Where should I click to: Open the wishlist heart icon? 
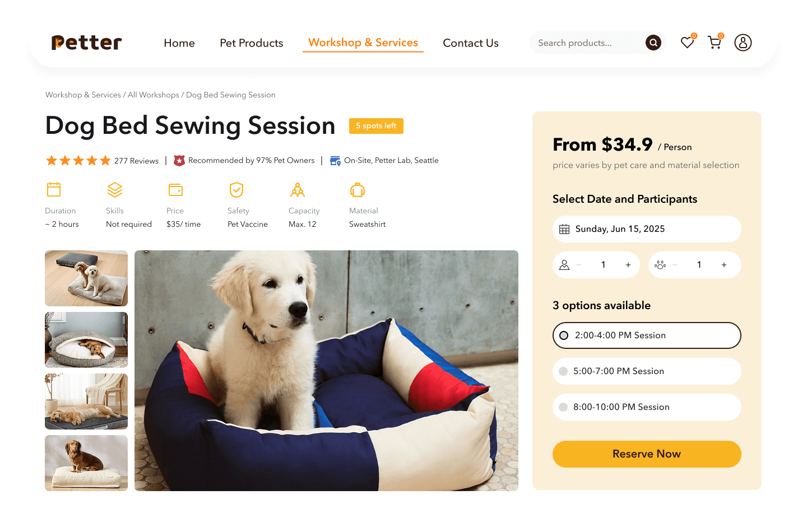[688, 43]
